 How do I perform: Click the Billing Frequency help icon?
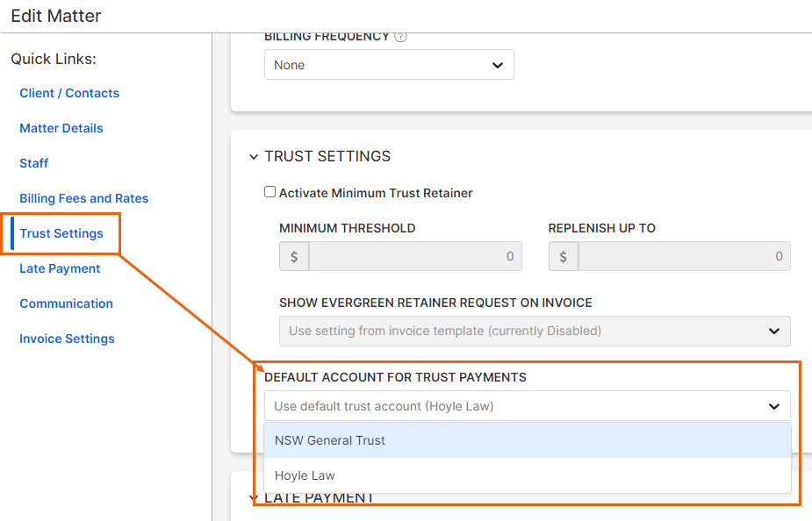(400, 37)
